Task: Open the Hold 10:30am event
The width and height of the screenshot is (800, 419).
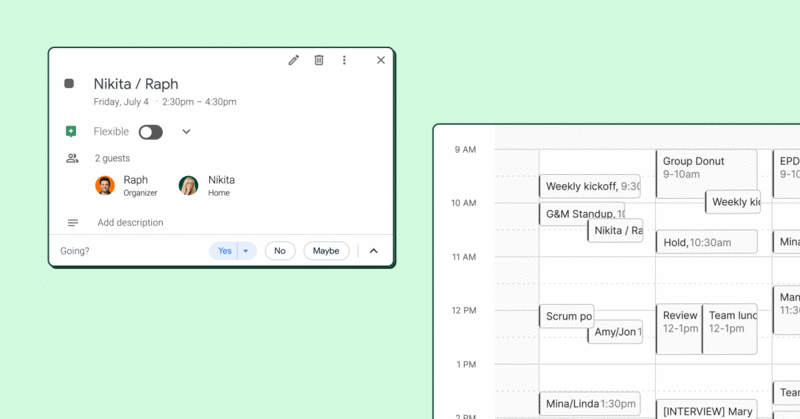Action: pyautogui.click(x=707, y=242)
